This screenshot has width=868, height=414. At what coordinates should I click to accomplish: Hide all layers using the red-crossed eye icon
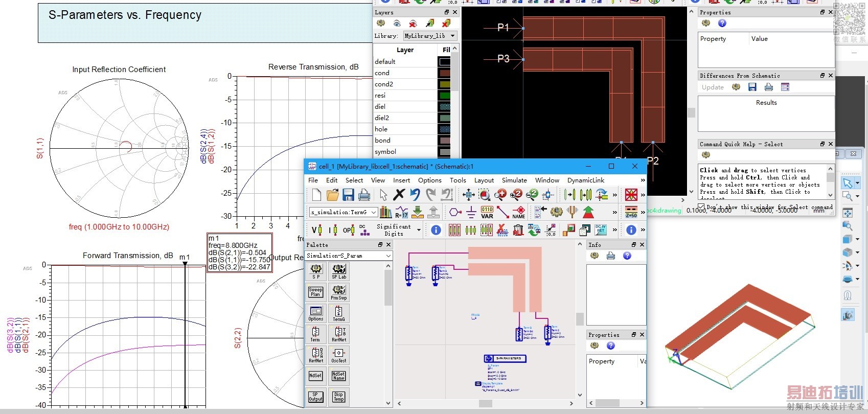point(413,24)
